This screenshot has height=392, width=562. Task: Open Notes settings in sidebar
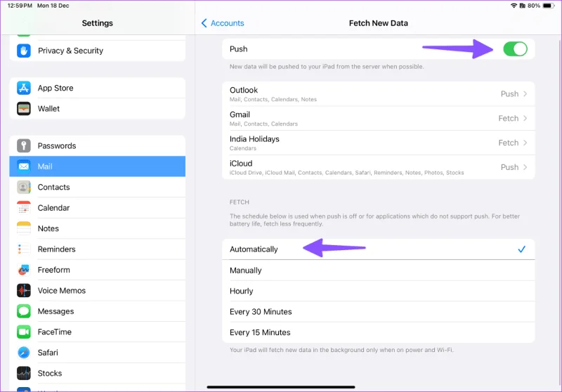97,228
